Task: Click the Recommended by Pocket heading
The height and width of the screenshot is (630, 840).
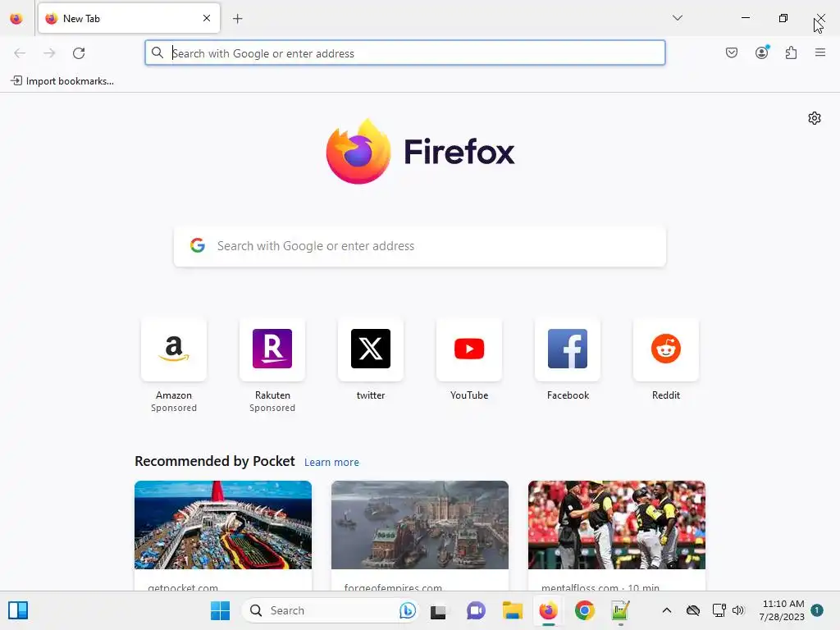Action: 215,461
